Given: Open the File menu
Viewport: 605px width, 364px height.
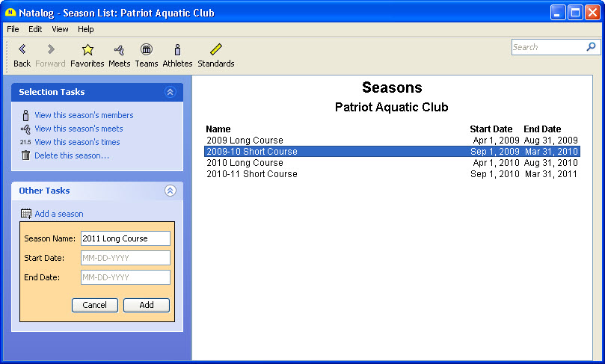Looking at the screenshot, I should 13,29.
